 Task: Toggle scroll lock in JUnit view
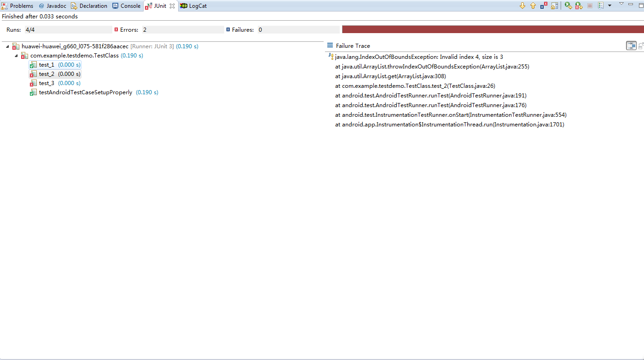point(554,6)
